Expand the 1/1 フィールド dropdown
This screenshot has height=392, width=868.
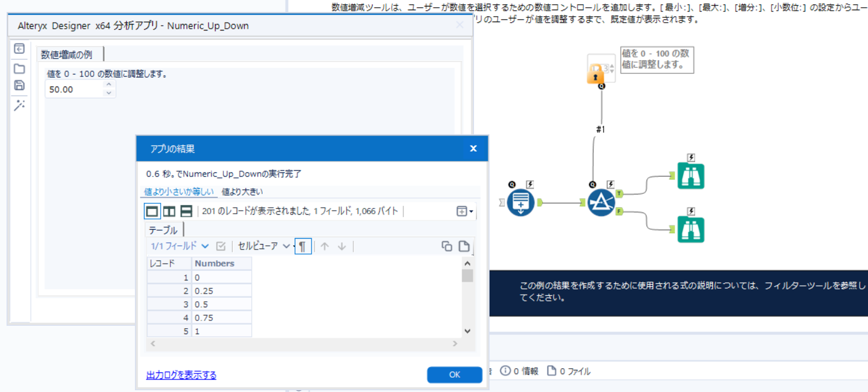(180, 246)
